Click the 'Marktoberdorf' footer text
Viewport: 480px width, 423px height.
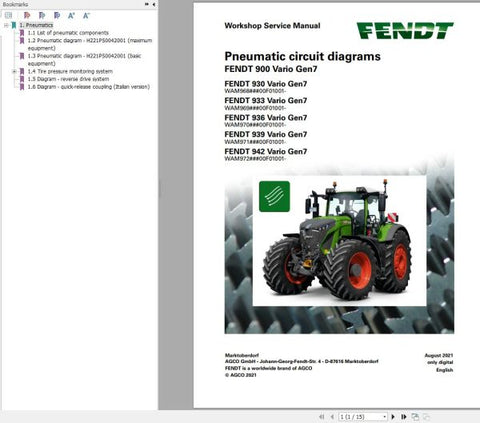coord(242,355)
